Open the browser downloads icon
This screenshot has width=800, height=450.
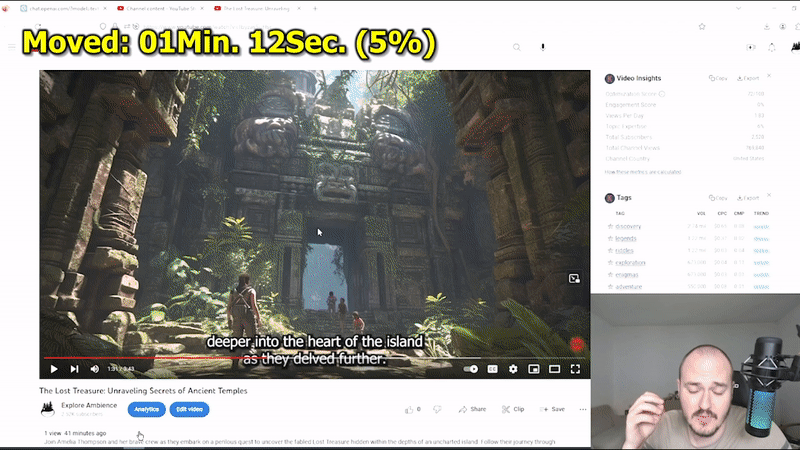(767, 27)
